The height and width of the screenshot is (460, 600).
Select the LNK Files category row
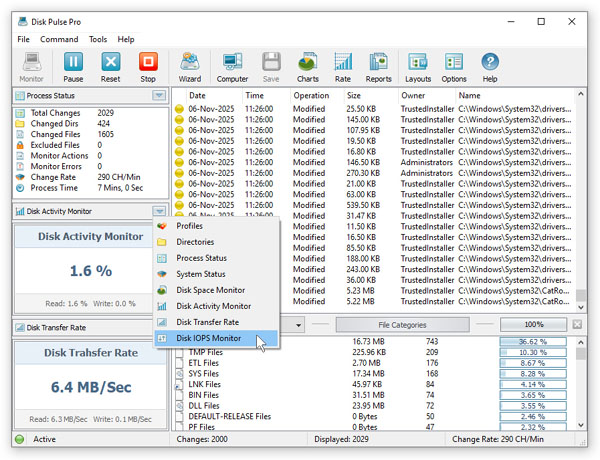point(373,384)
